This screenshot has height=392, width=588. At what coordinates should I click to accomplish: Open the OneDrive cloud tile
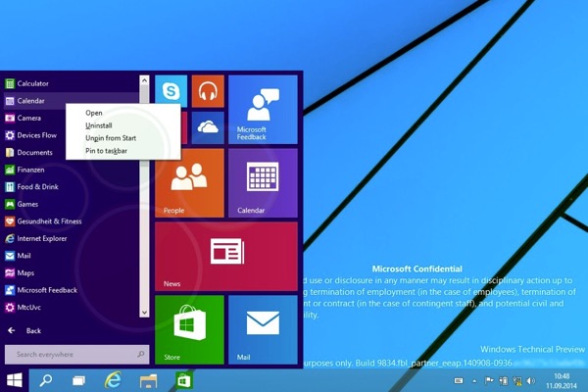(208, 128)
